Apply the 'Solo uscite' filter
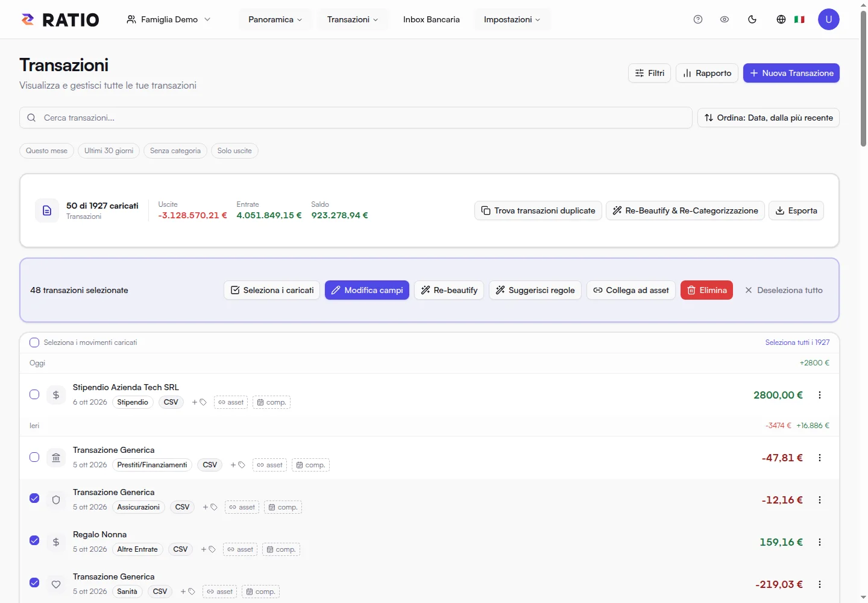Image resolution: width=868 pixels, height=603 pixels. pos(234,151)
